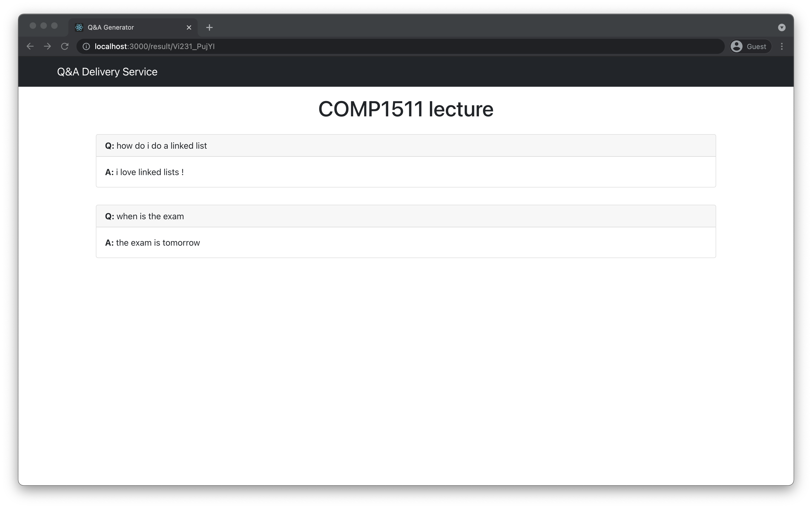Viewport: 812px width, 508px height.
Task: Open the Q&A Delivery Service brand link
Action: (x=107, y=72)
